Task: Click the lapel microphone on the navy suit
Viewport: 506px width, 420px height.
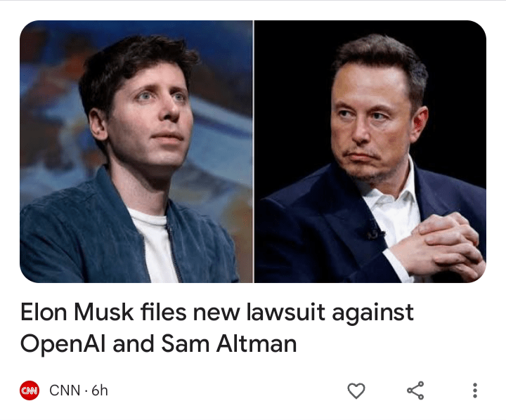Action: [x=376, y=233]
